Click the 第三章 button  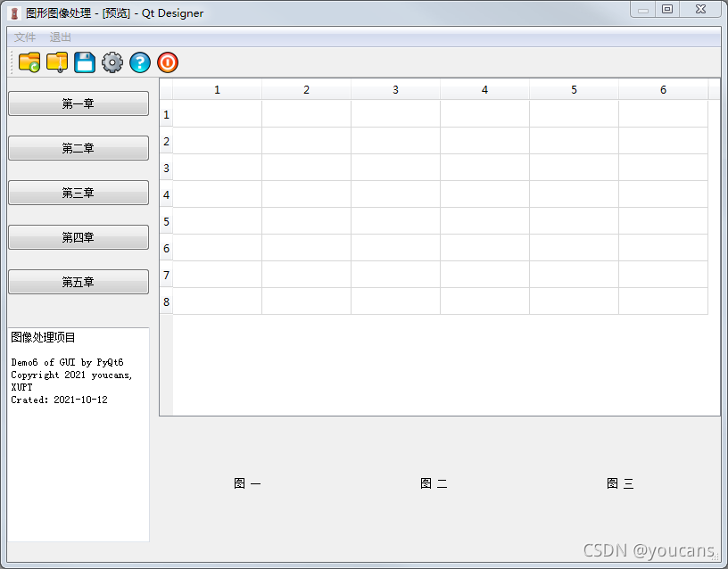[79, 193]
